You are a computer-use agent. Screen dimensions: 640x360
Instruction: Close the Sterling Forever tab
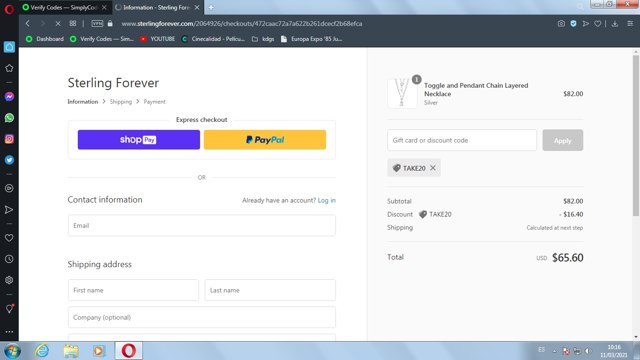(197, 7)
